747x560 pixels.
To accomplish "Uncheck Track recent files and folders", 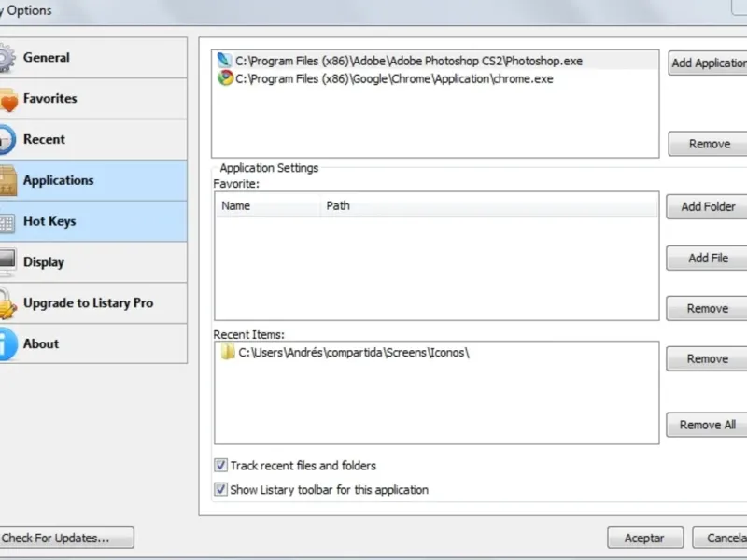I will pos(221,465).
